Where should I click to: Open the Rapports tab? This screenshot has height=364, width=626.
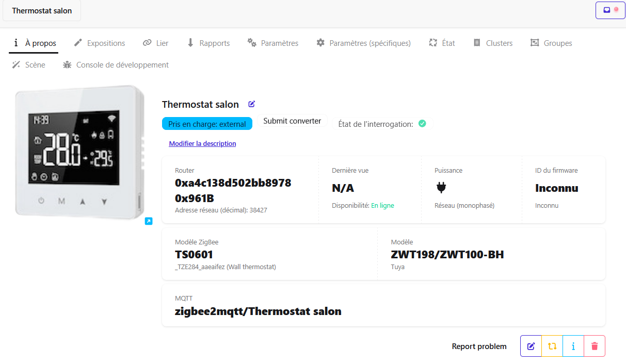pyautogui.click(x=208, y=43)
